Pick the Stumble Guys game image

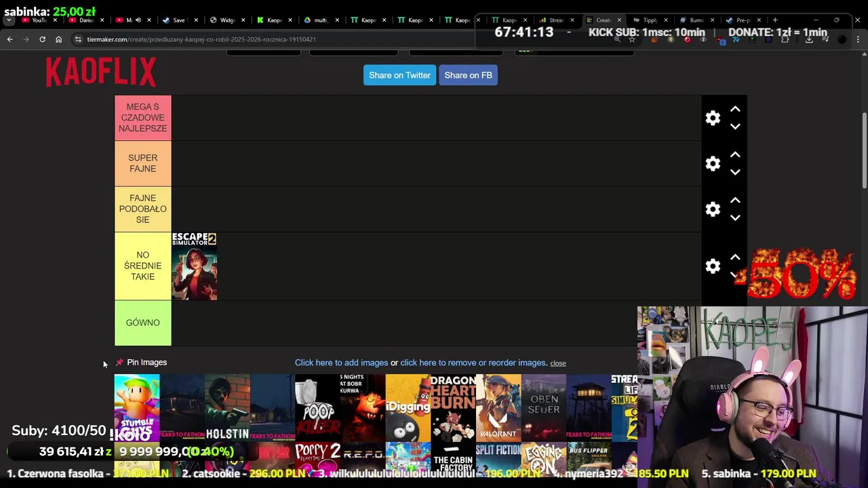(137, 407)
